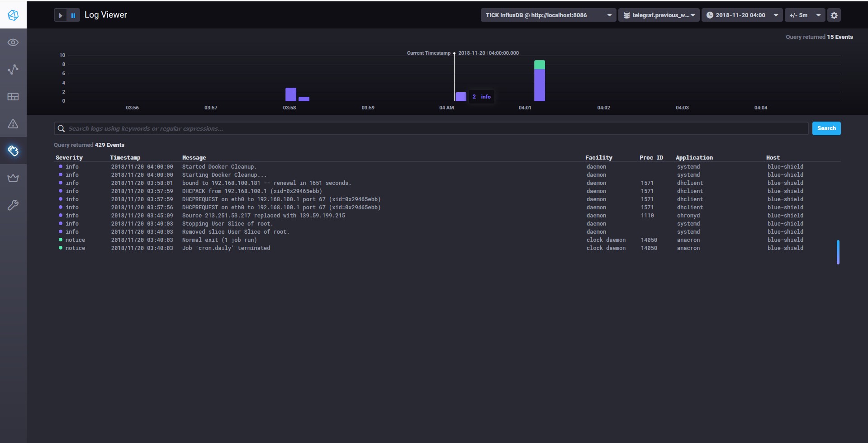Image resolution: width=868 pixels, height=443 pixels.
Task: Open the Alerting page via triangle icon
Action: coord(13,123)
